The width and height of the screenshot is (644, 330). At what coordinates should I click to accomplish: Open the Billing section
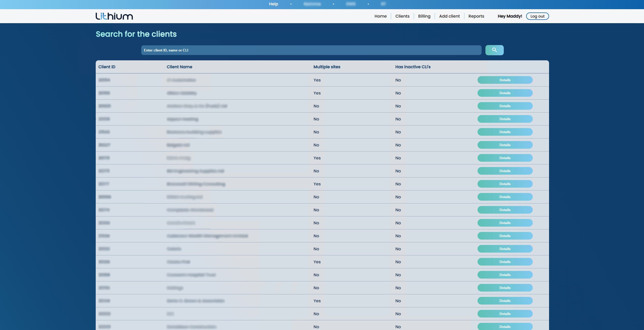pos(424,16)
